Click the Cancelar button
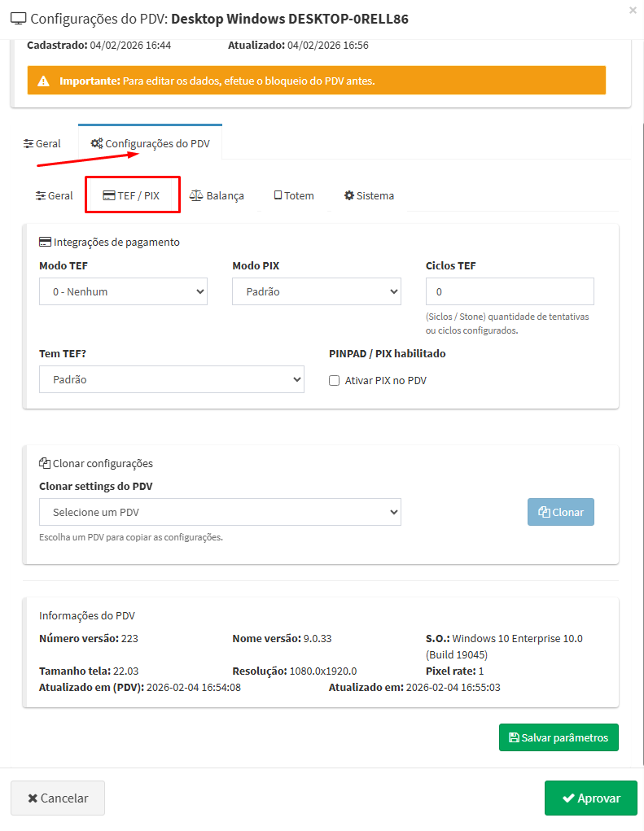644x831 pixels. click(x=58, y=798)
